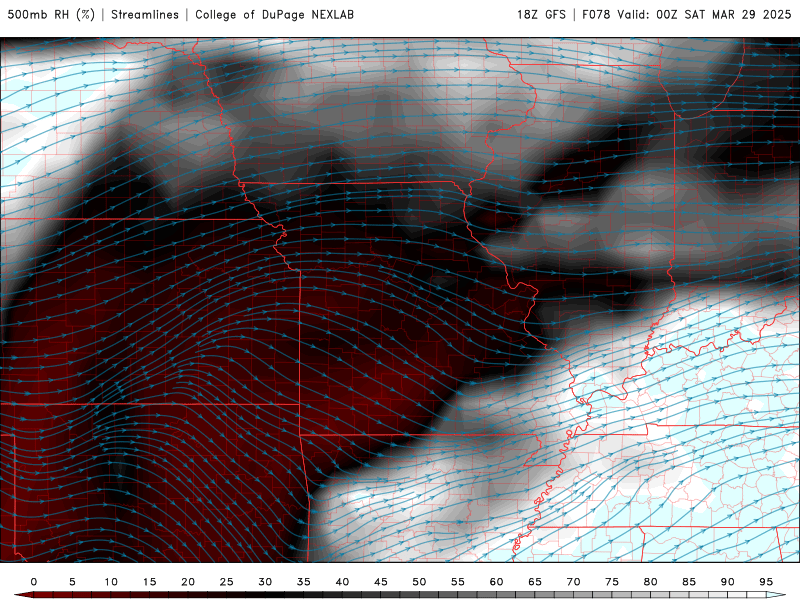Screen dimensions: 800x600
Task: Click the colorbar label "70"
Action: pos(573,582)
